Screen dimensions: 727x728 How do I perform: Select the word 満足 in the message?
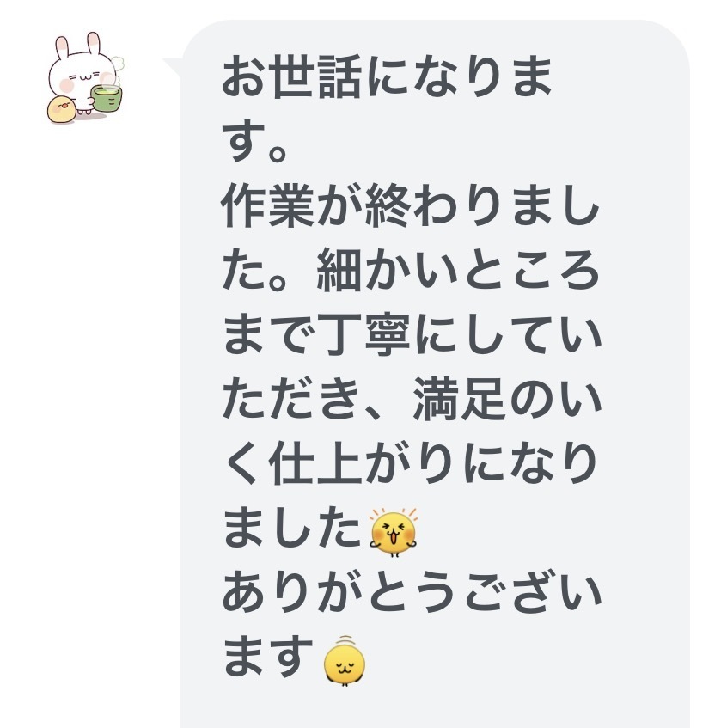click(x=459, y=400)
